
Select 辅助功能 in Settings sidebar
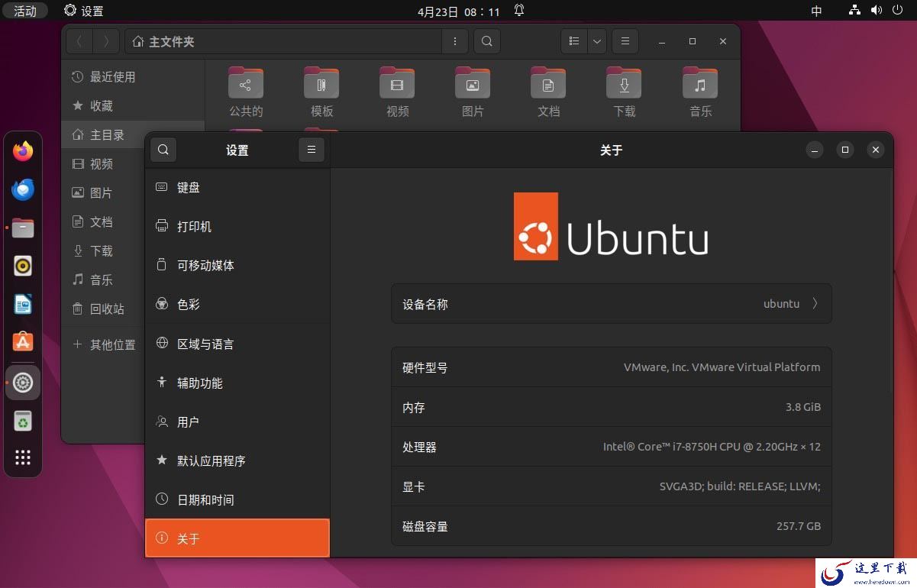237,383
